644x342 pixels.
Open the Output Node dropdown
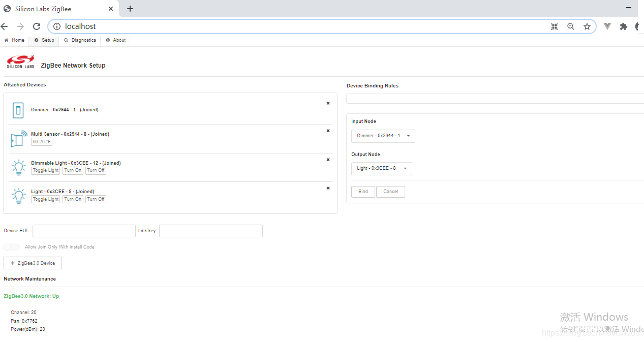(x=382, y=169)
